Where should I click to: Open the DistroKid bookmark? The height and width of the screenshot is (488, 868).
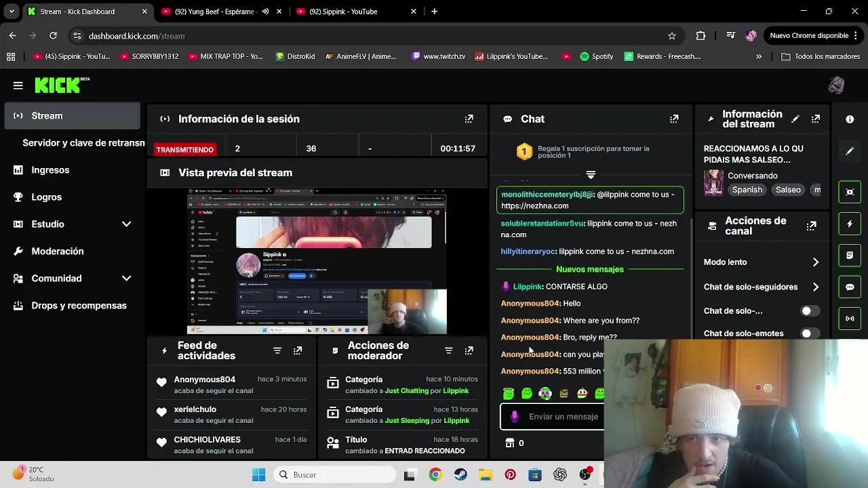coord(295,56)
